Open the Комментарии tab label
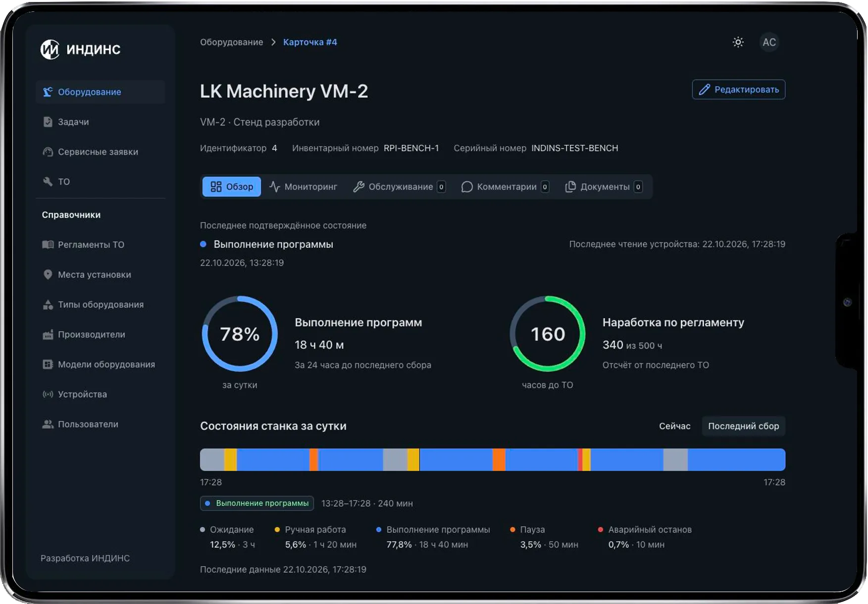Viewport: 868px width, 604px height. 507,187
